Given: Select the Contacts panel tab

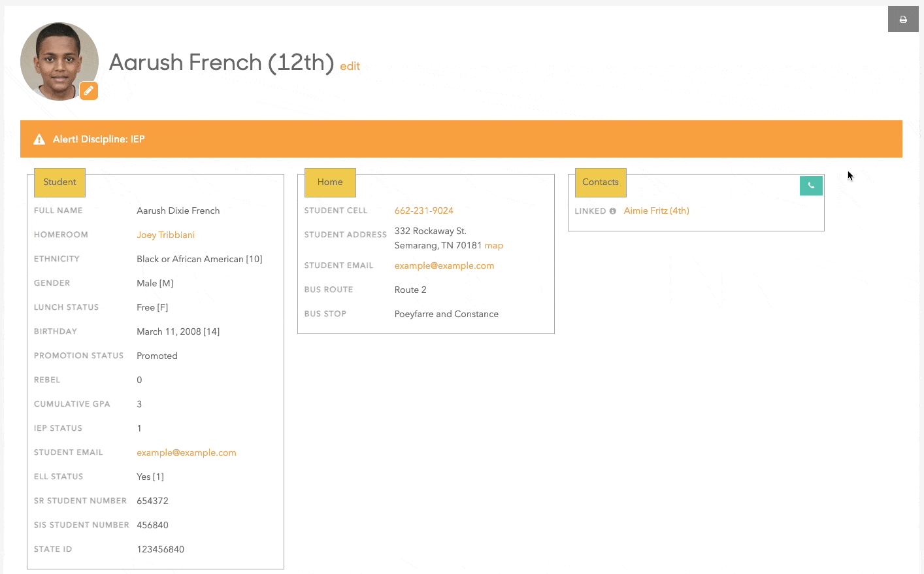Looking at the screenshot, I should tap(600, 182).
